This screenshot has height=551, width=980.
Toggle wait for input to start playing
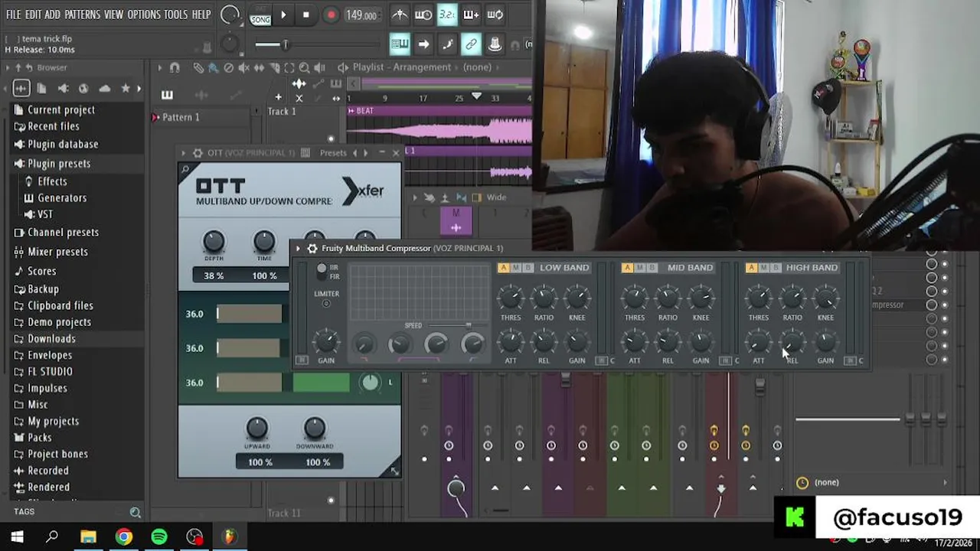pos(423,15)
